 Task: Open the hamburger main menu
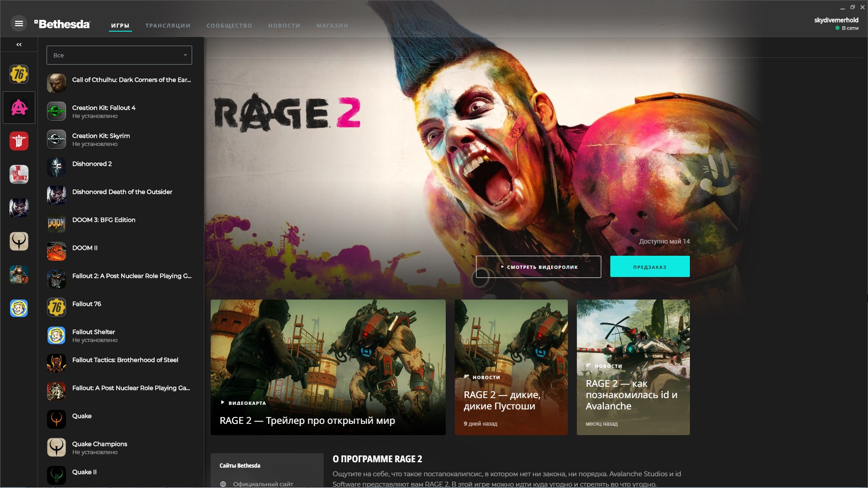[19, 23]
